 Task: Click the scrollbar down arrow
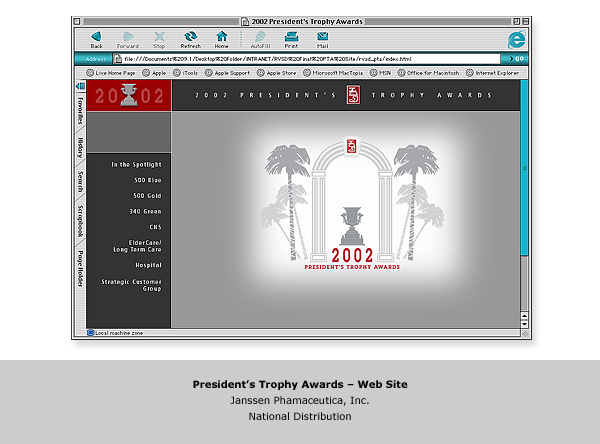pyautogui.click(x=524, y=324)
